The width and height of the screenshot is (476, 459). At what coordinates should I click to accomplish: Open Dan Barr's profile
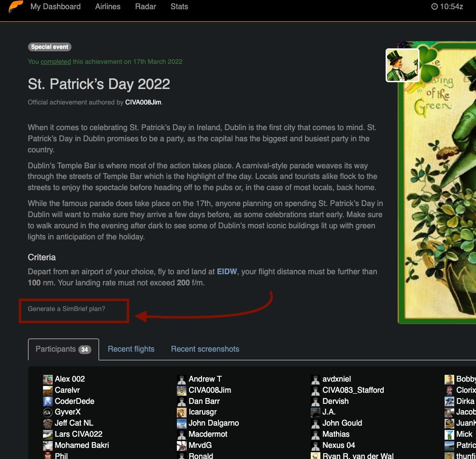[x=204, y=401]
